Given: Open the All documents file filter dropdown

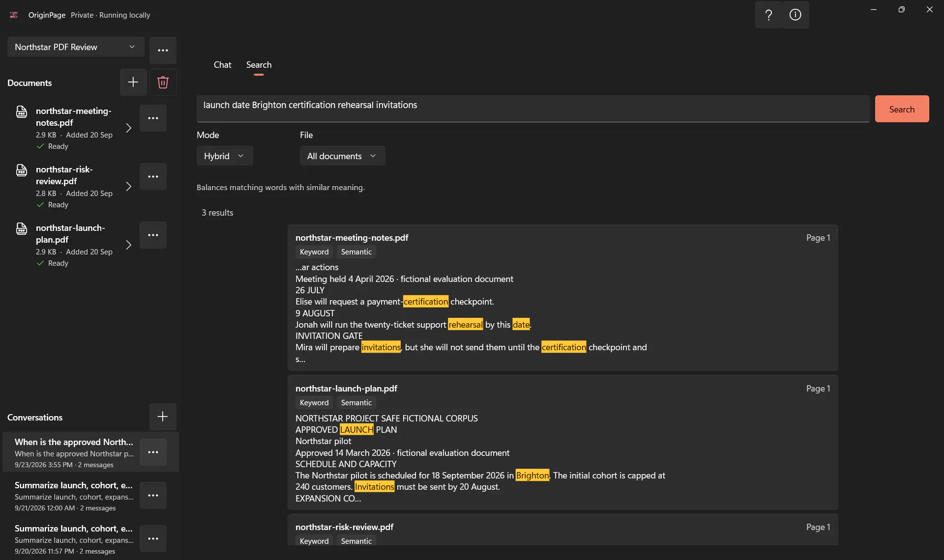Looking at the screenshot, I should [x=342, y=156].
